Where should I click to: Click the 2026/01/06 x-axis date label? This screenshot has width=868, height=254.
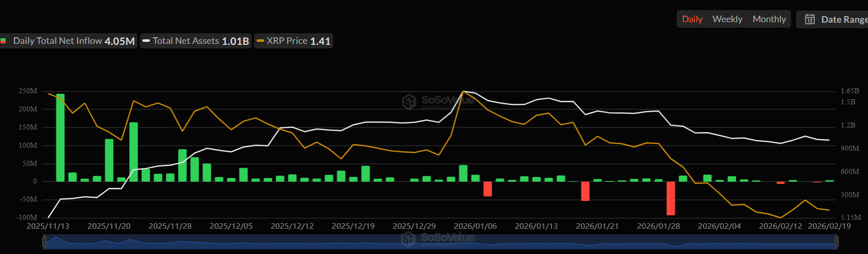click(475, 226)
